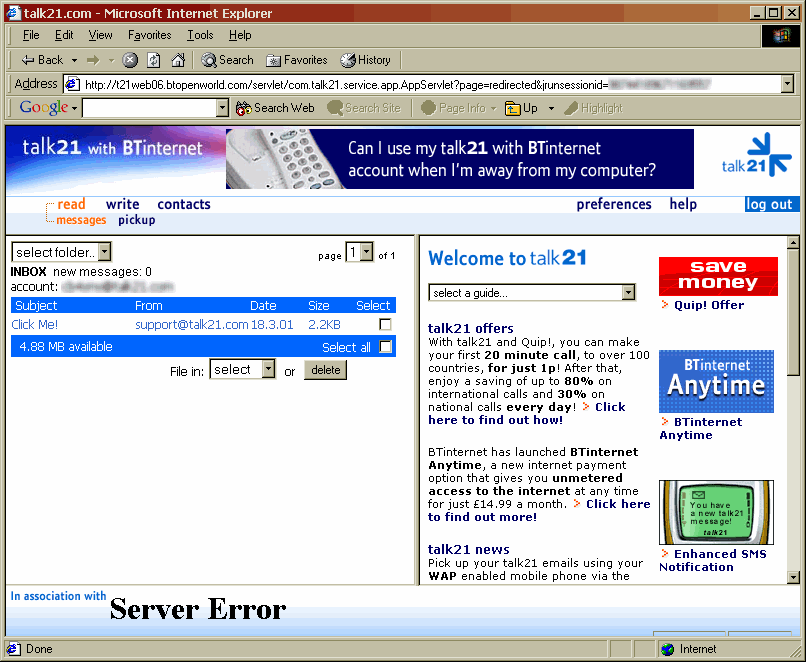Open the File menu
Image resolution: width=806 pixels, height=662 pixels.
(x=31, y=35)
